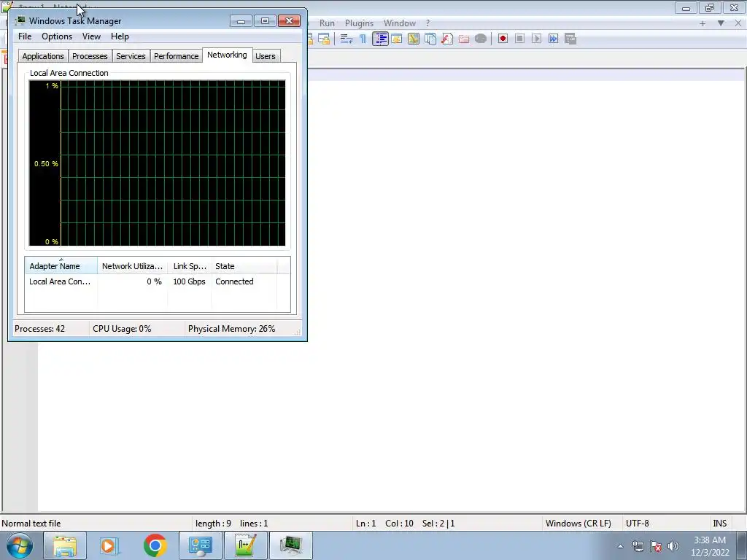The image size is (747, 560).
Task: Open Folder as Workspace icon
Action: point(463,39)
